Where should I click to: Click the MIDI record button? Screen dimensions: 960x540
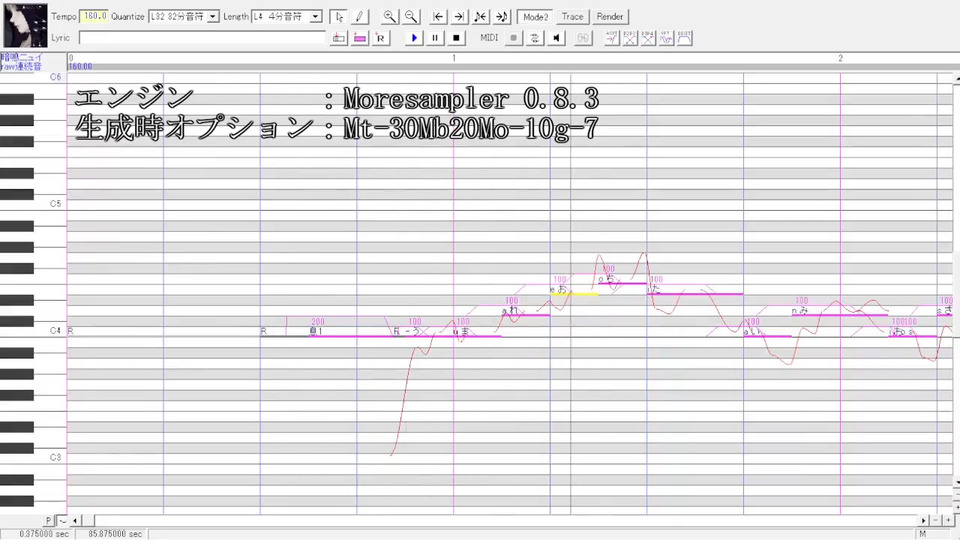(513, 38)
